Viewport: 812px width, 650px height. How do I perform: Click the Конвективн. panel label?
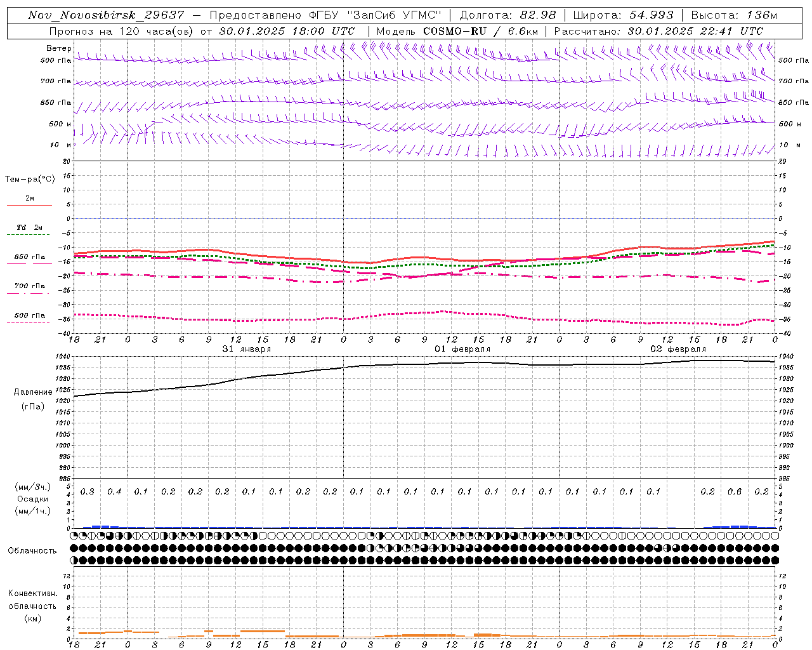tap(32, 594)
